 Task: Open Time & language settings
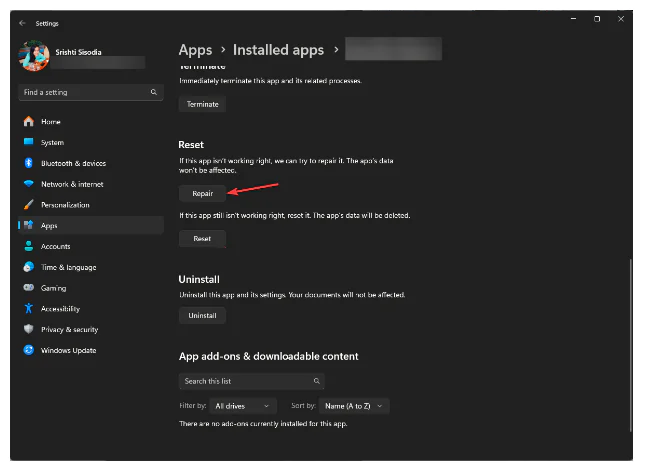[91, 267]
